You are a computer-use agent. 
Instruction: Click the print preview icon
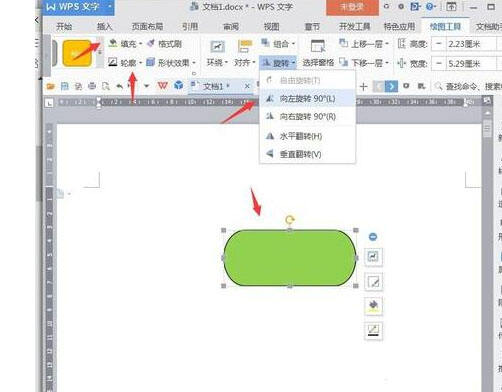(106, 86)
